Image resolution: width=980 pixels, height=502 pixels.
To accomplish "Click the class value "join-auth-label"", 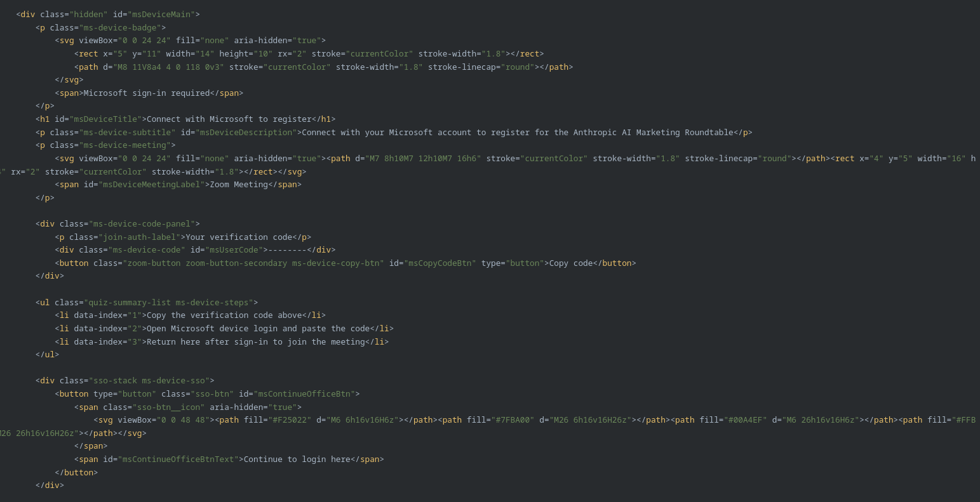I will point(140,237).
